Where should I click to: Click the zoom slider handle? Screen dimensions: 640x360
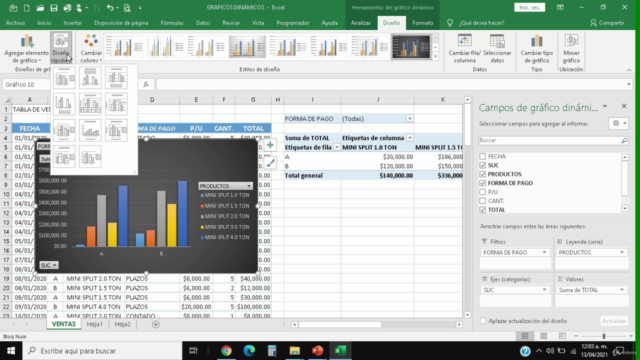(603, 336)
